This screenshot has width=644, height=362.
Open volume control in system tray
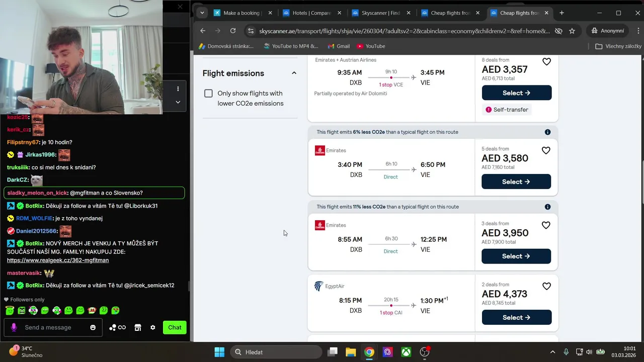[589, 352]
